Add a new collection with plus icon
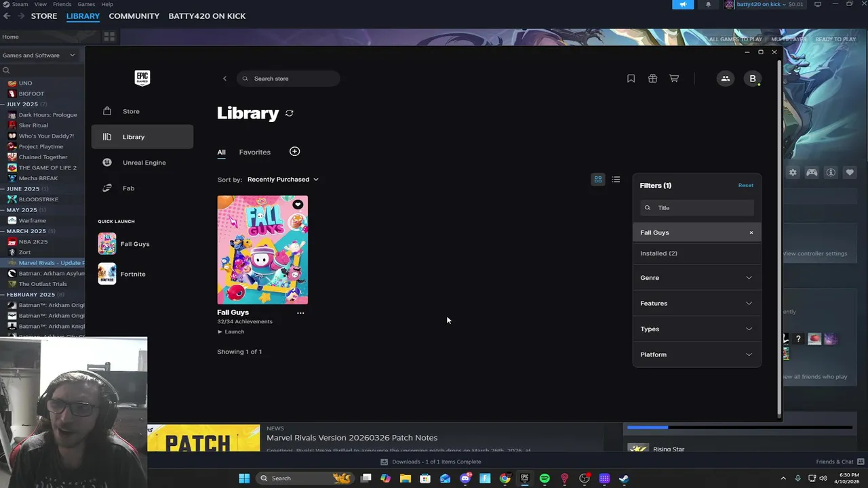The height and width of the screenshot is (488, 868). pos(294,152)
